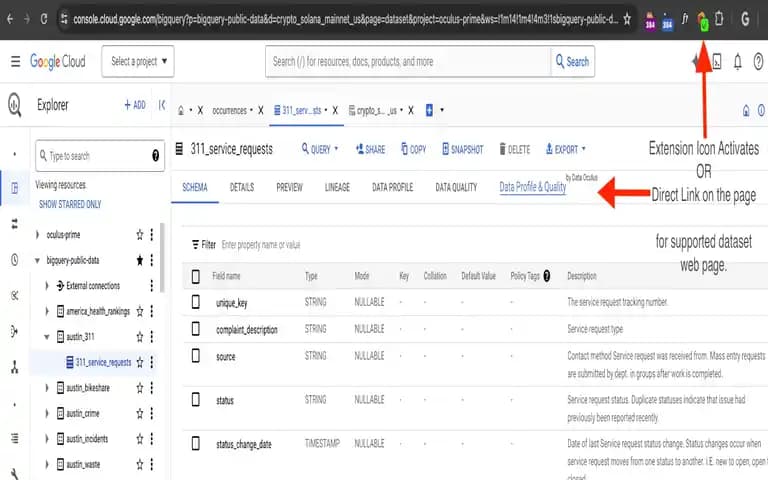Check the unique_key field checkbox
The width and height of the screenshot is (768, 480).
[195, 302]
